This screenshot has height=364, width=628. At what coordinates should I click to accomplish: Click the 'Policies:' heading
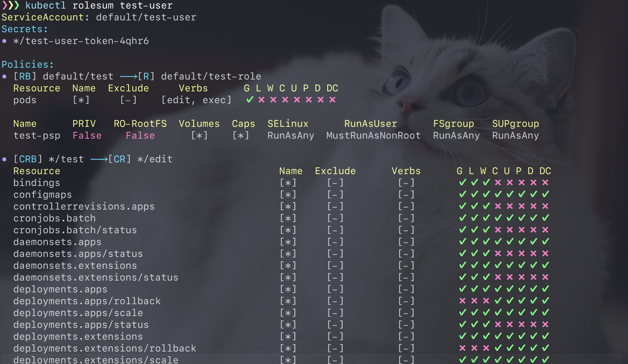(x=28, y=65)
